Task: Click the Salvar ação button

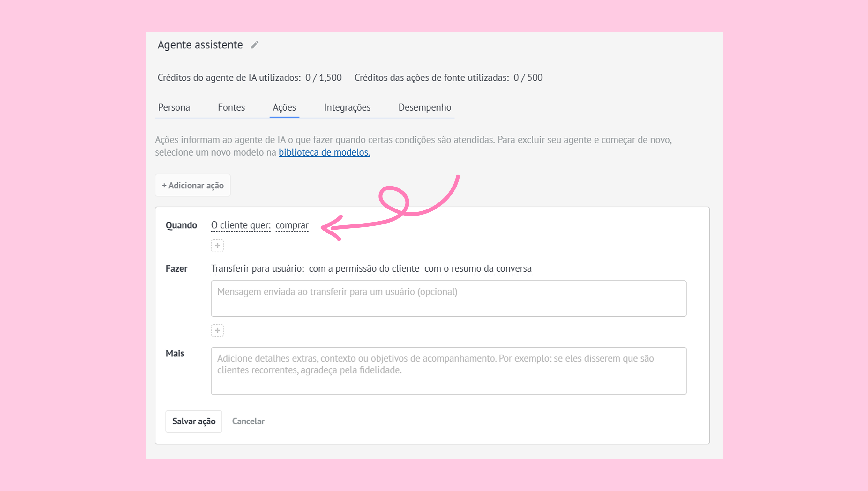Action: 194,421
